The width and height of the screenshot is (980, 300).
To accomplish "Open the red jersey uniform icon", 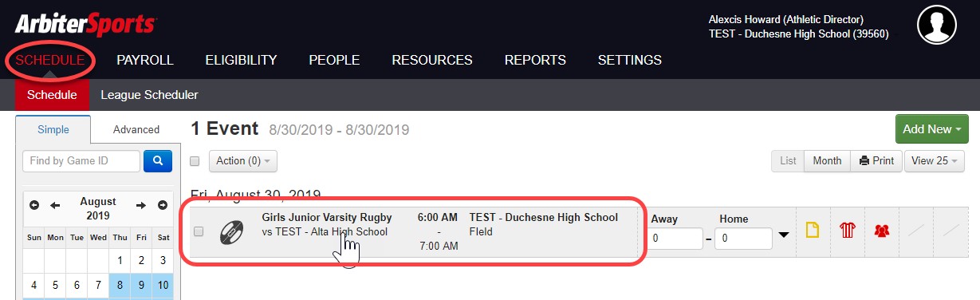I will pyautogui.click(x=847, y=231).
